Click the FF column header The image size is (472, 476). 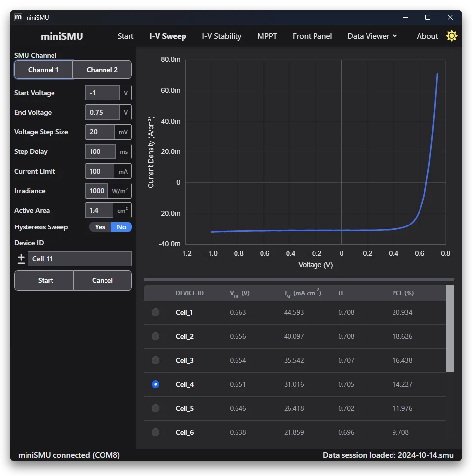pyautogui.click(x=341, y=293)
